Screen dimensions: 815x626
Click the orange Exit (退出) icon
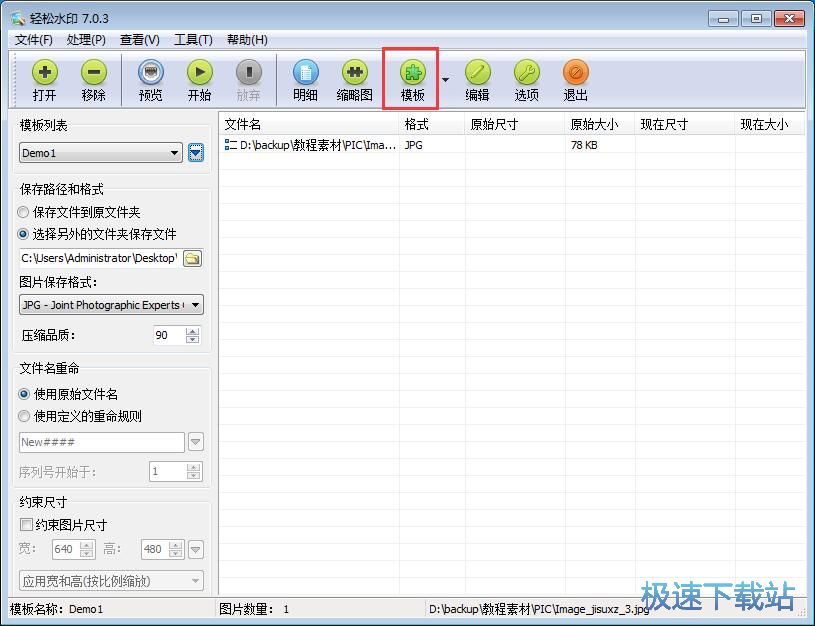pyautogui.click(x=575, y=72)
